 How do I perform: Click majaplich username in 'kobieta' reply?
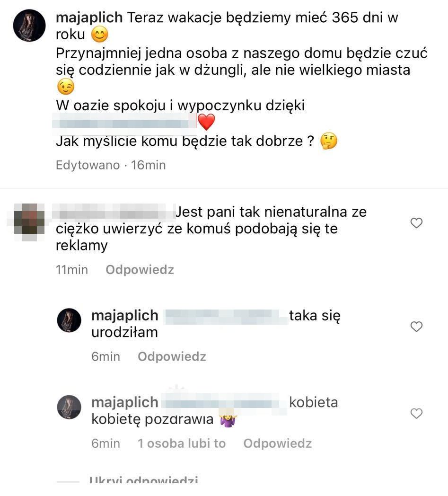point(124,403)
